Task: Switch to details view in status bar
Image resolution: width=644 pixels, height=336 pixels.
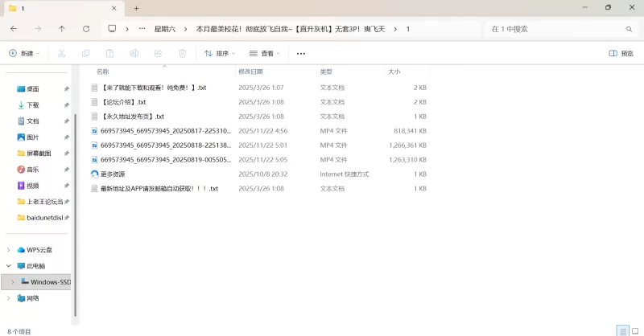Action: pyautogui.click(x=622, y=330)
